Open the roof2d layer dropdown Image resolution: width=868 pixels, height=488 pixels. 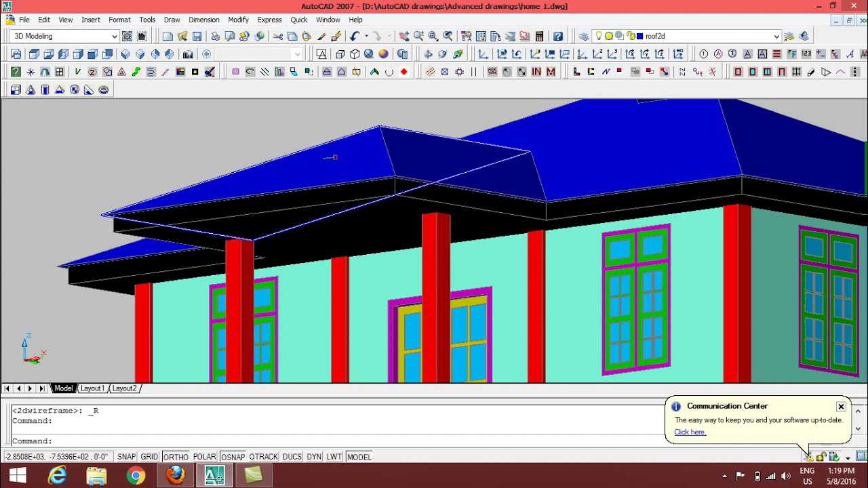(x=776, y=37)
